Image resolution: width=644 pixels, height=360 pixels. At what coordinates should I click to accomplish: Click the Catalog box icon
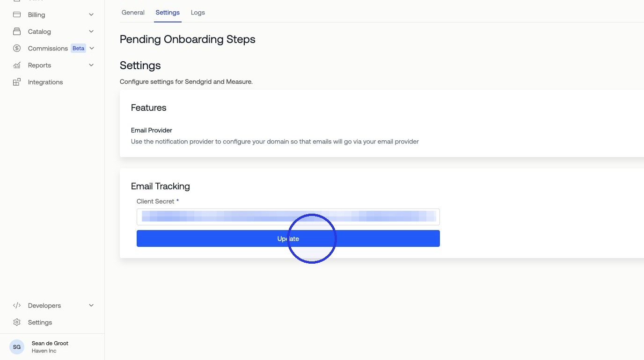coord(17,31)
